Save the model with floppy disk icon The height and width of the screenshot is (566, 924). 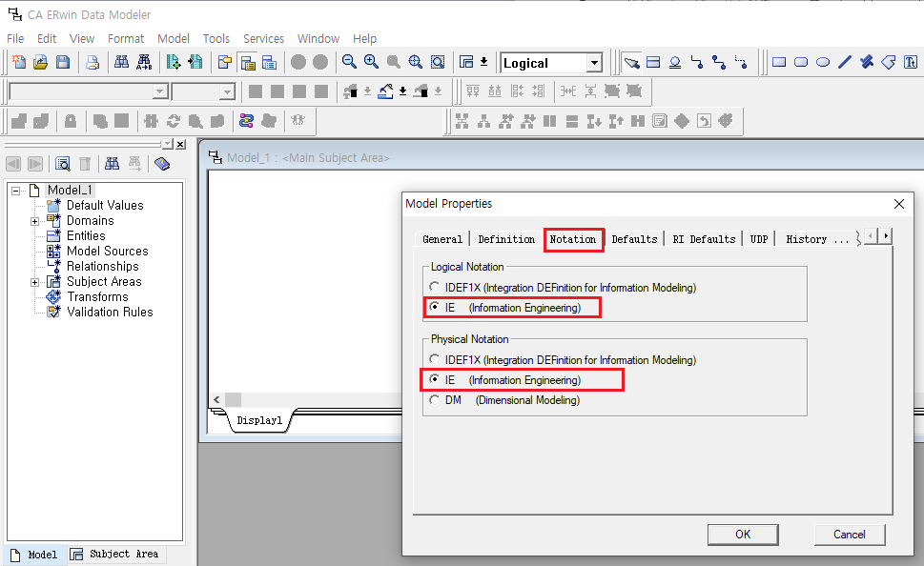click(x=63, y=62)
